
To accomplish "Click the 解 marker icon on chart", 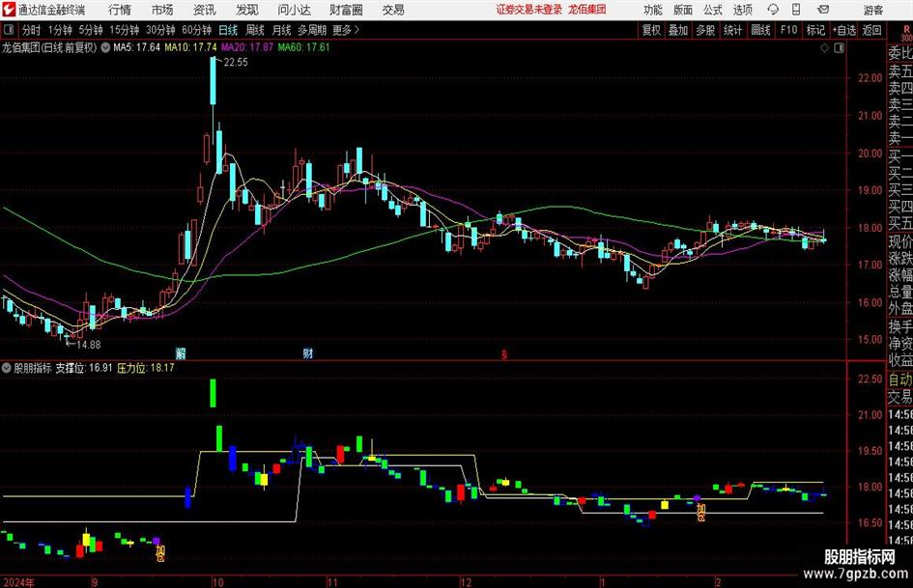I will point(181,353).
